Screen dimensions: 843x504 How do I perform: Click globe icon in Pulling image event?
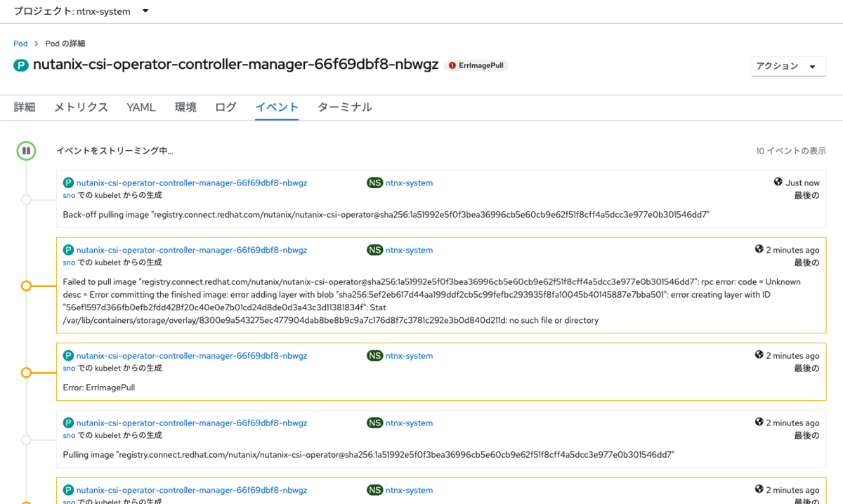point(759,423)
